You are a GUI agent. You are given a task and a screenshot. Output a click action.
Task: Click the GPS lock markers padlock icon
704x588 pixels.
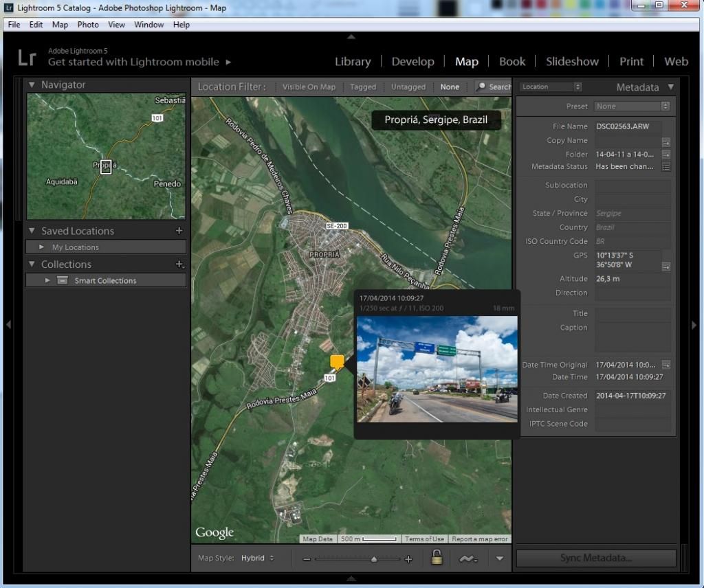[437, 557]
